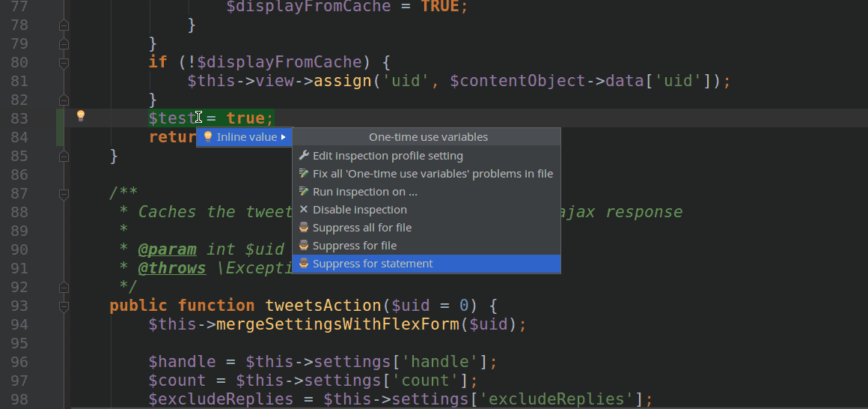This screenshot has height=409, width=868.
Task: Click the @throws tag in the doc comment
Action: pyautogui.click(x=172, y=268)
